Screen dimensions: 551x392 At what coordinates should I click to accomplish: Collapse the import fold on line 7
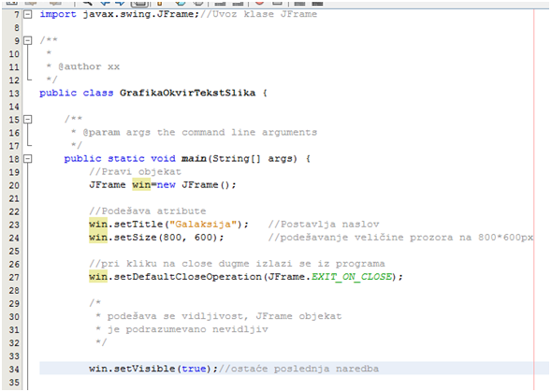tap(27, 14)
